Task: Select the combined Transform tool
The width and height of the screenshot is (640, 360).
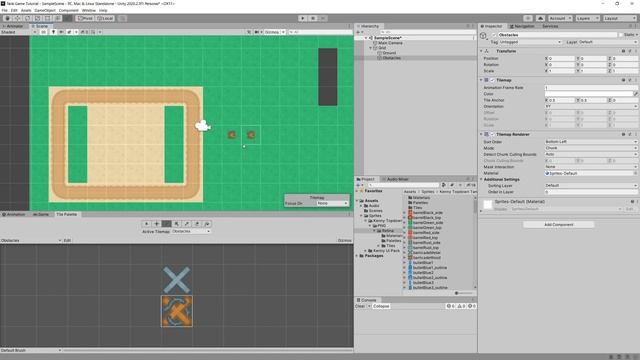Action: 58,18
